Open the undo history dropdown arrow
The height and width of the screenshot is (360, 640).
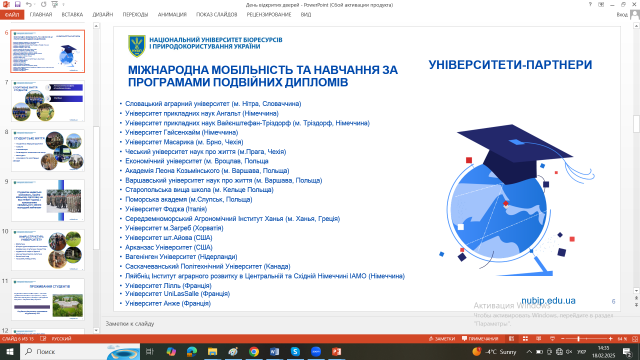(34, 4)
